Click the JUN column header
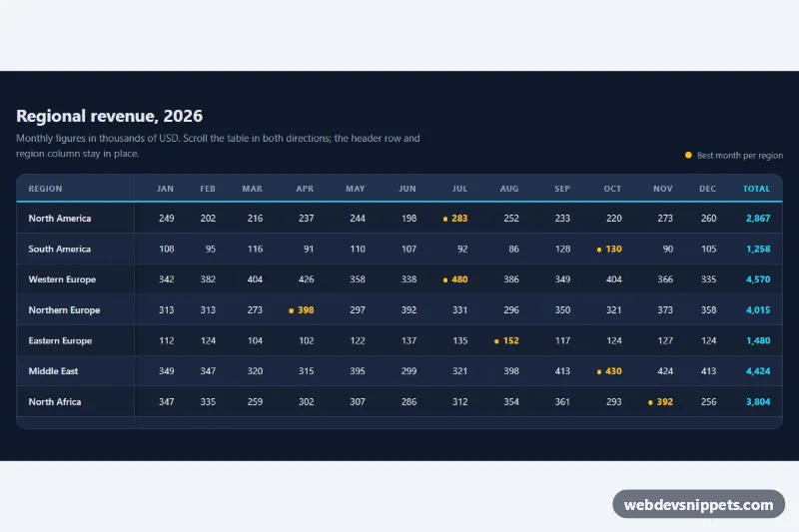Image resolution: width=799 pixels, height=532 pixels. (407, 189)
